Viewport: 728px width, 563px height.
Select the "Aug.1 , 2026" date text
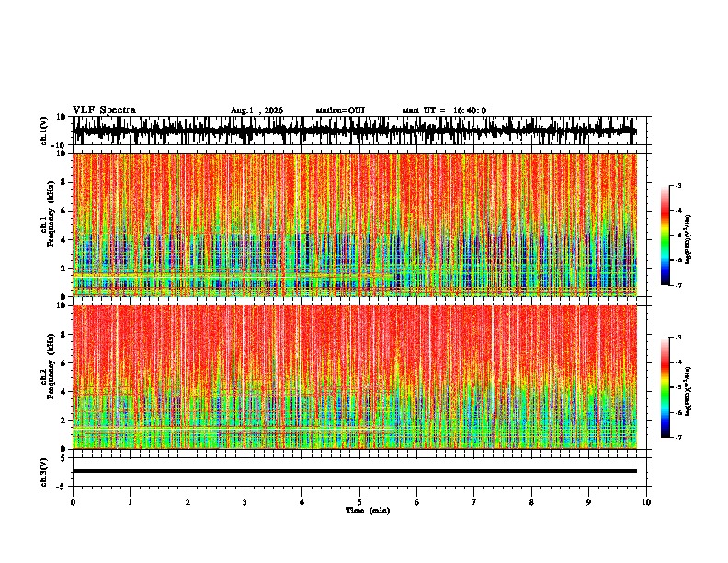[x=256, y=110]
